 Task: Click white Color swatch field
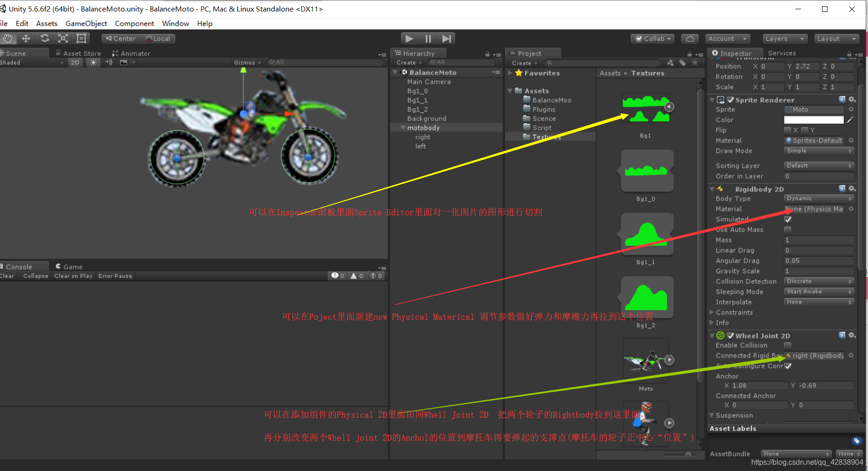(x=814, y=120)
